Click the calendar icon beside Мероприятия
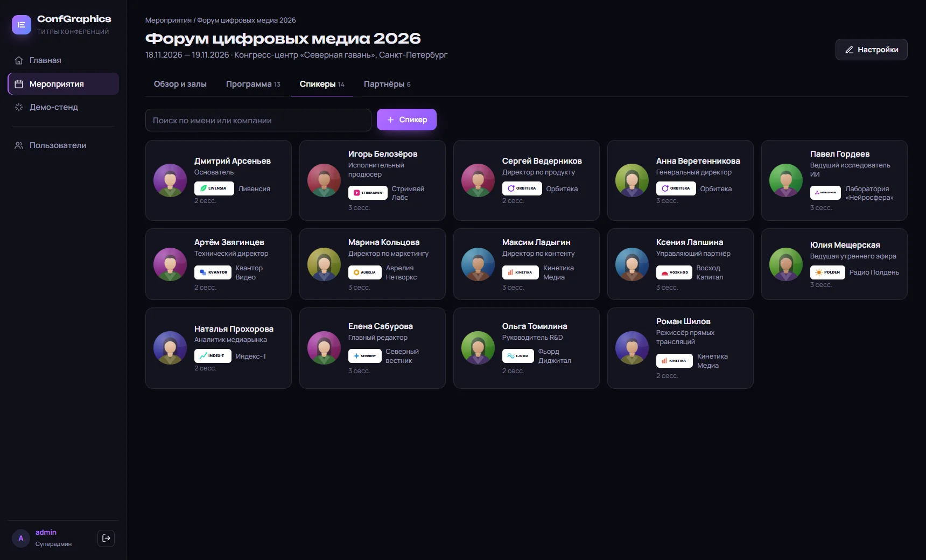Image resolution: width=926 pixels, height=560 pixels. coord(19,84)
